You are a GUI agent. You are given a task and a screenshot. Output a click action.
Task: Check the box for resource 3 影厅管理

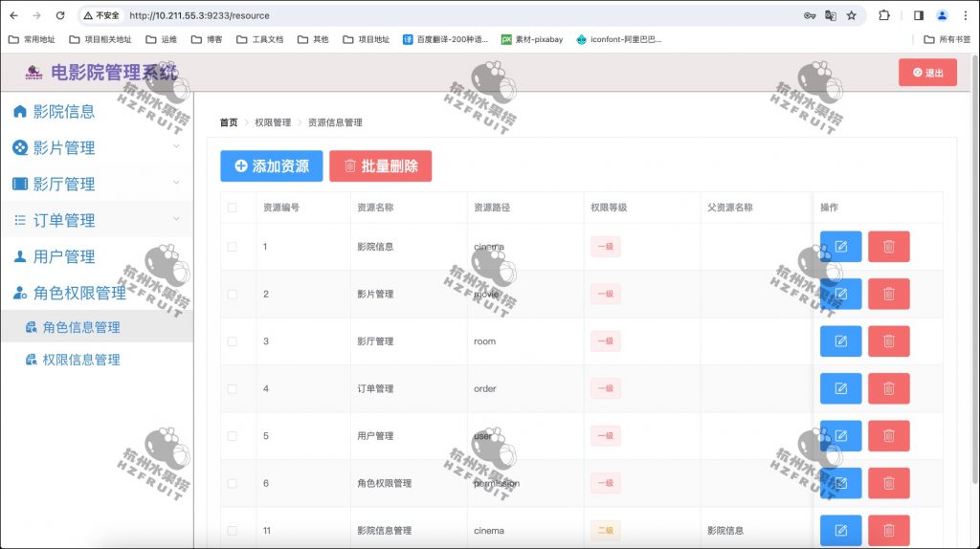(x=232, y=341)
